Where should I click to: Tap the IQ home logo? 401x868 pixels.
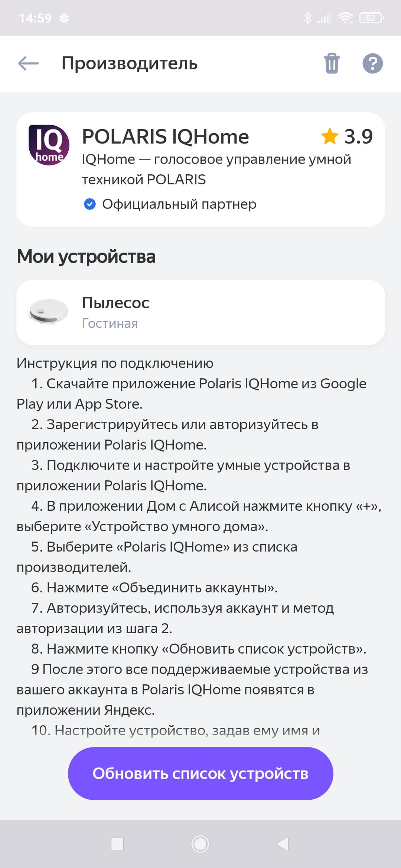coord(49,145)
